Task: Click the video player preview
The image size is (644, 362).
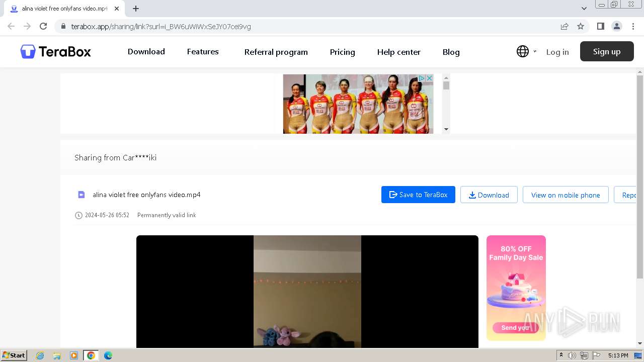Action: [307, 292]
